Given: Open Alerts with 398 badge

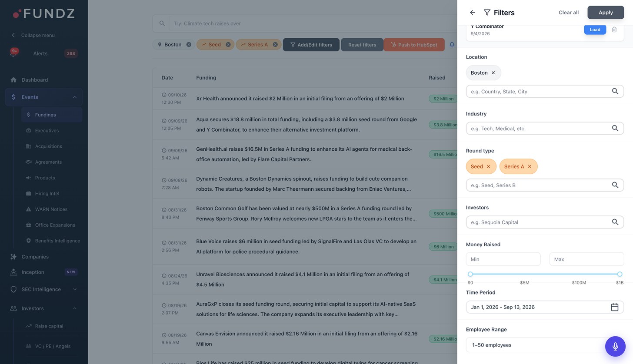Looking at the screenshot, I should (43, 53).
